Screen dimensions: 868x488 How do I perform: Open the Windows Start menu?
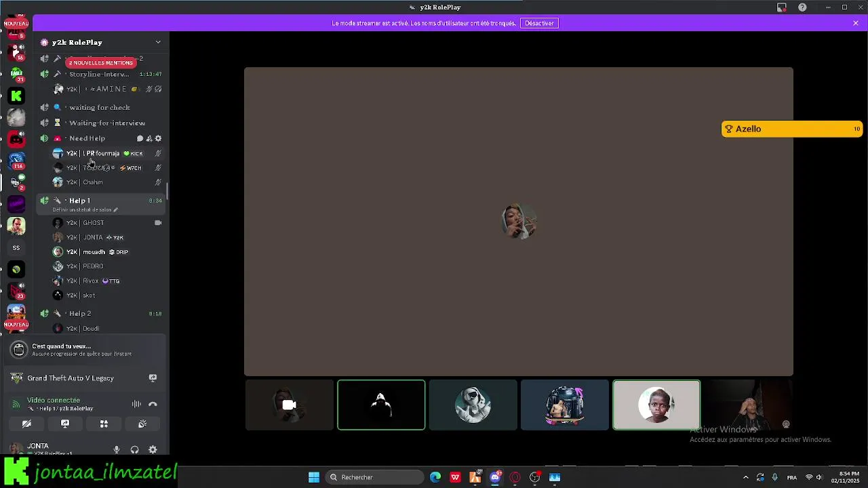[314, 477]
